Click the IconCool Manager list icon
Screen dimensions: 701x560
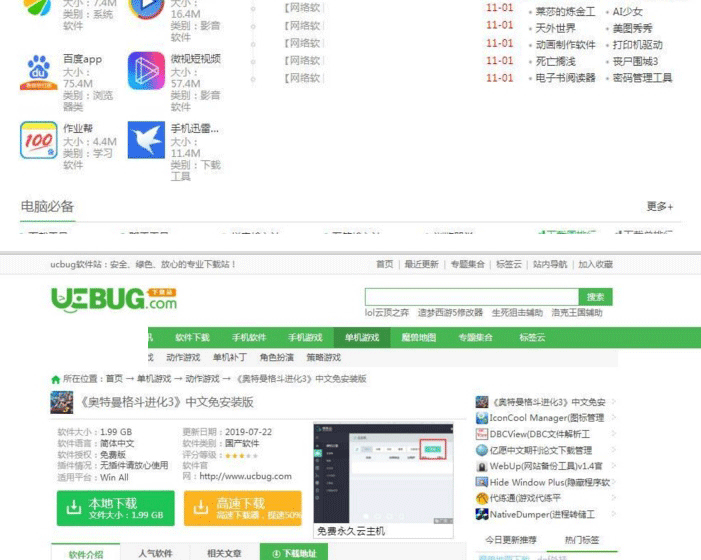[481, 418]
